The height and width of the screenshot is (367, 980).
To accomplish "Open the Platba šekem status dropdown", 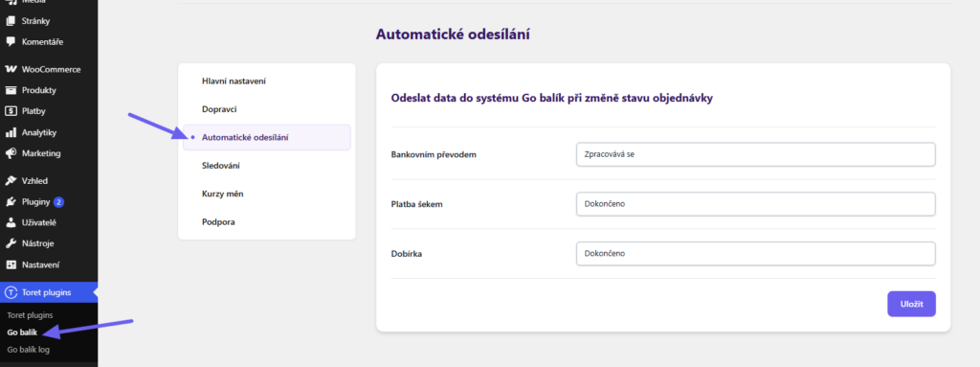I will 756,204.
